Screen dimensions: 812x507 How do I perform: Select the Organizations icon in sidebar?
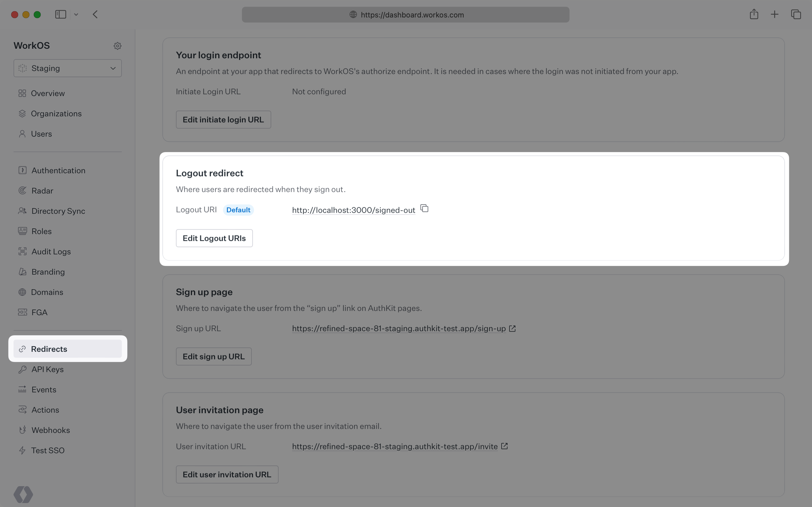click(x=22, y=113)
